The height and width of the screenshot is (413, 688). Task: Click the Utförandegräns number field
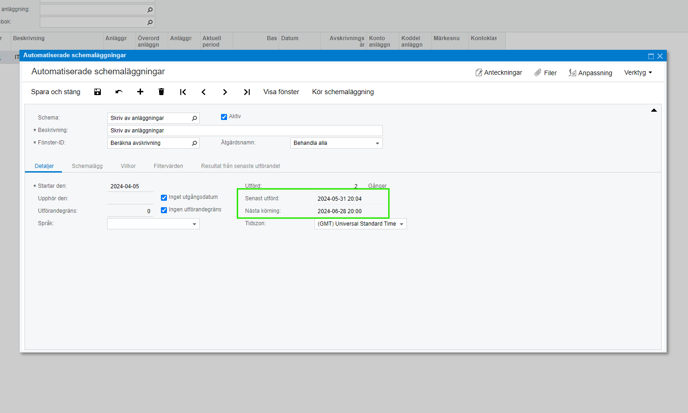[x=130, y=211]
